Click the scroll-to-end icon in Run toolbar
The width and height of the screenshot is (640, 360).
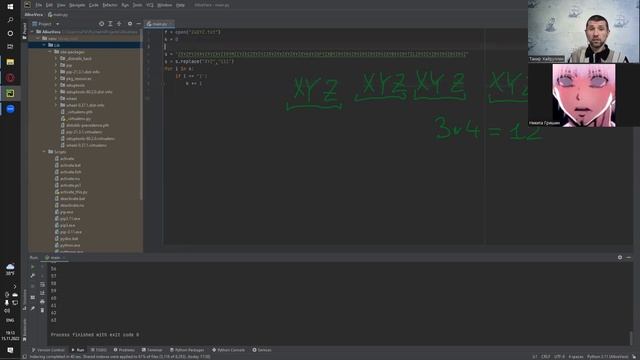(42, 293)
